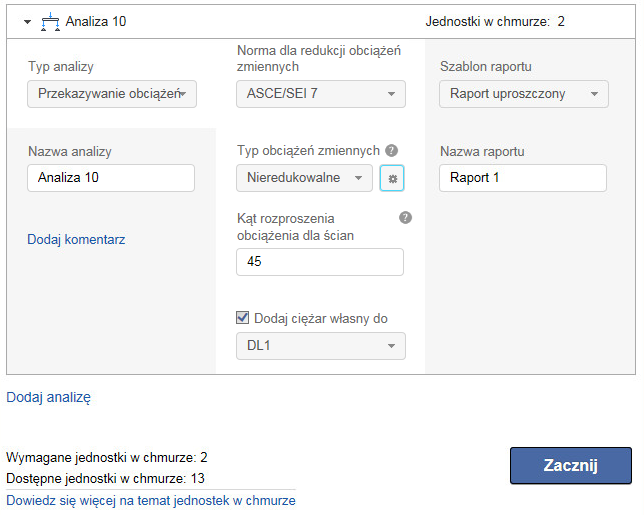This screenshot has width=644, height=515.
Task: Click the Nazwa raportu text field
Action: [523, 178]
